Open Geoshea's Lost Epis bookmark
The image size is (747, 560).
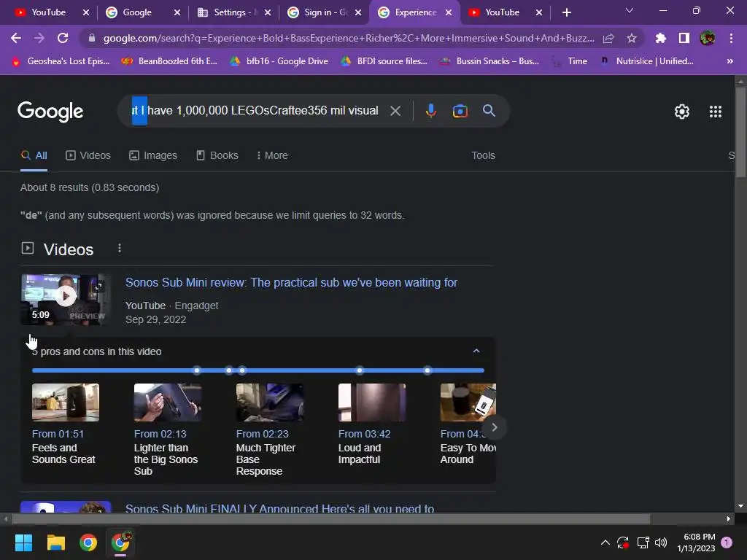(61, 61)
